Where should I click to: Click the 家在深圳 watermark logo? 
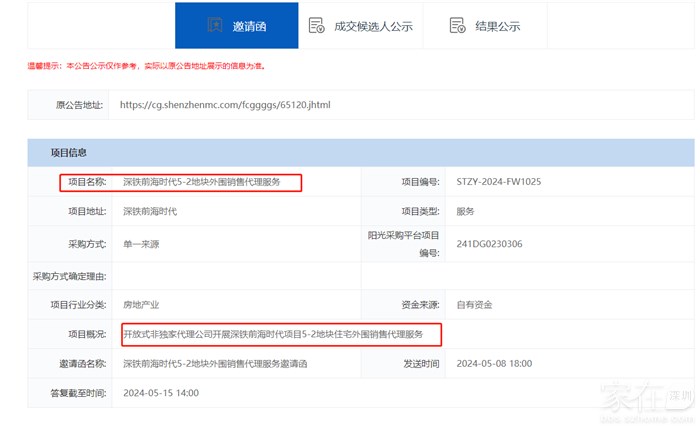click(x=644, y=398)
